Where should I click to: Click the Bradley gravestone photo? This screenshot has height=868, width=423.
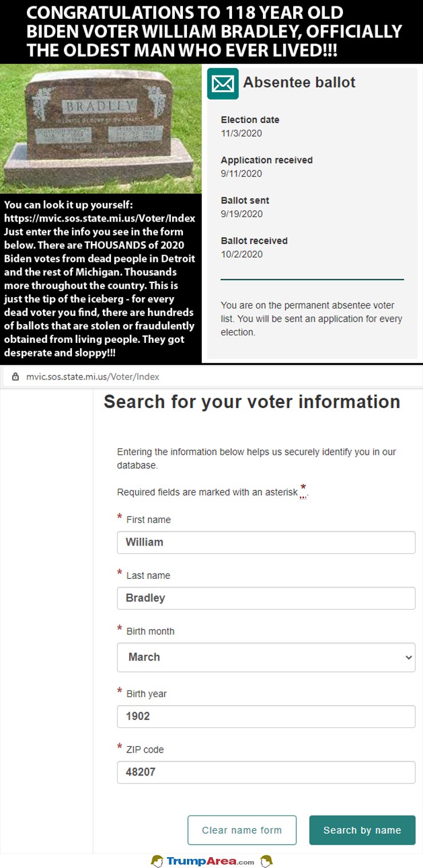pyautogui.click(x=101, y=129)
